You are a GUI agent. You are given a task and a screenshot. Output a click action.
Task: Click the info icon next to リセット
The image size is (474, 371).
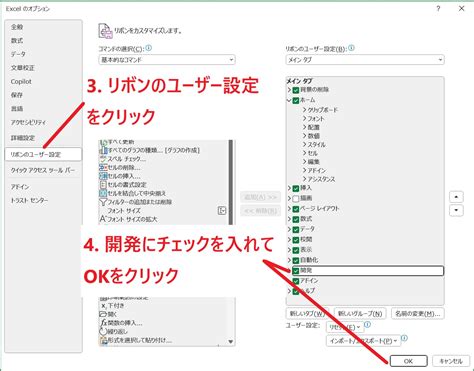tap(367, 324)
